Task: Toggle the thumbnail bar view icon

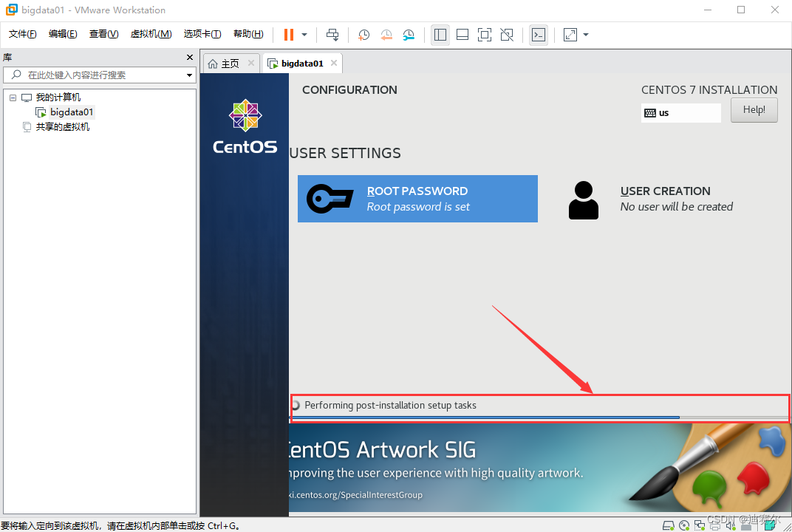Action: click(x=462, y=34)
